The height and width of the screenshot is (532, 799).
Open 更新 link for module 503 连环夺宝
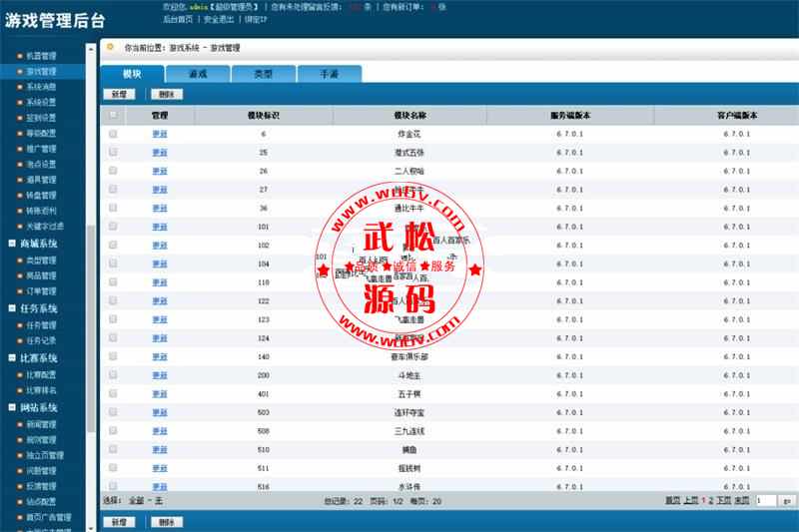click(x=160, y=412)
